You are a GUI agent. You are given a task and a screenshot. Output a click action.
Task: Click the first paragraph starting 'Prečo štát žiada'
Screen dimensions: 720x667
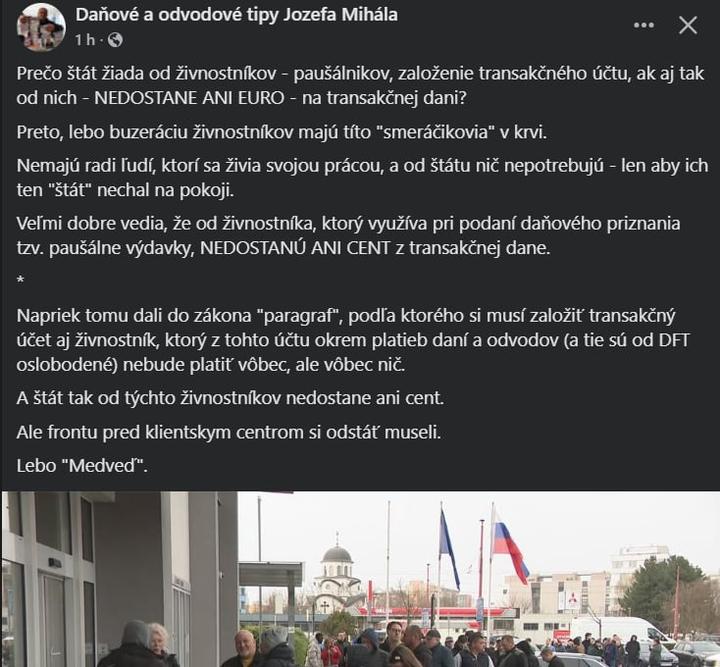[x=360, y=85]
